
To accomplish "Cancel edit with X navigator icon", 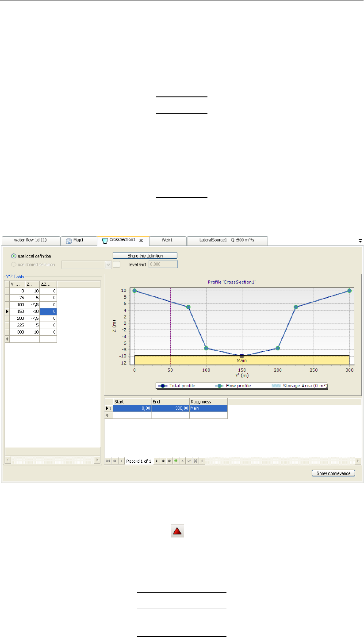I will 195,461.
